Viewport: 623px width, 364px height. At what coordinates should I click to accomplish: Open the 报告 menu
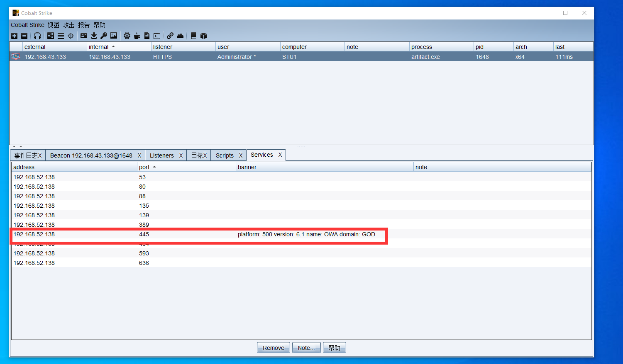coord(84,25)
